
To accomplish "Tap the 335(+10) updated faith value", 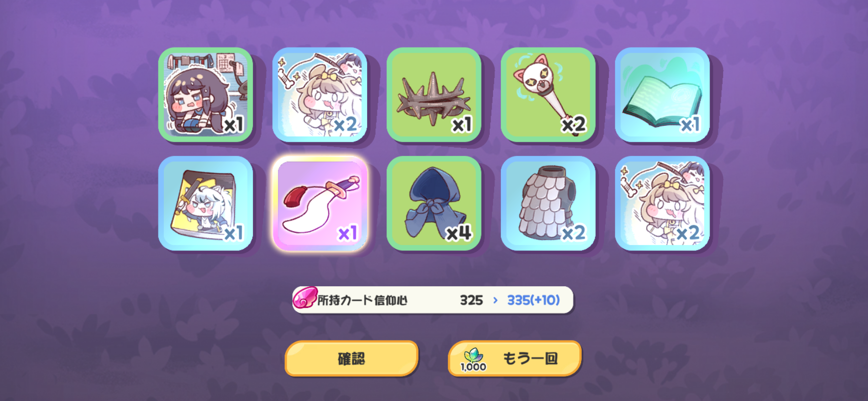I will [x=533, y=300].
